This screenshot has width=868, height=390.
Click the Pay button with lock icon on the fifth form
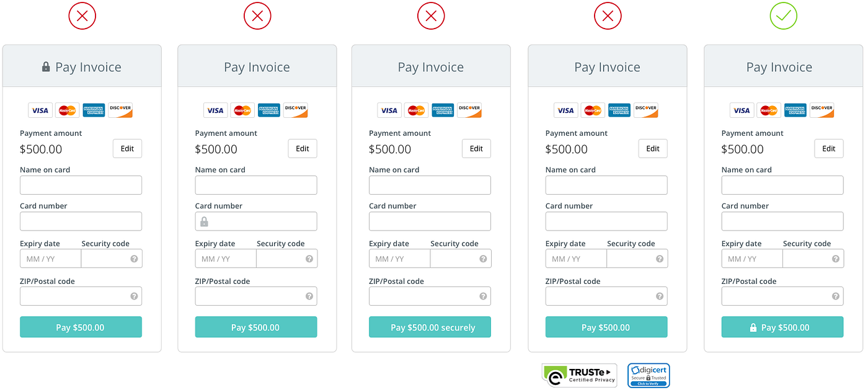click(x=782, y=327)
